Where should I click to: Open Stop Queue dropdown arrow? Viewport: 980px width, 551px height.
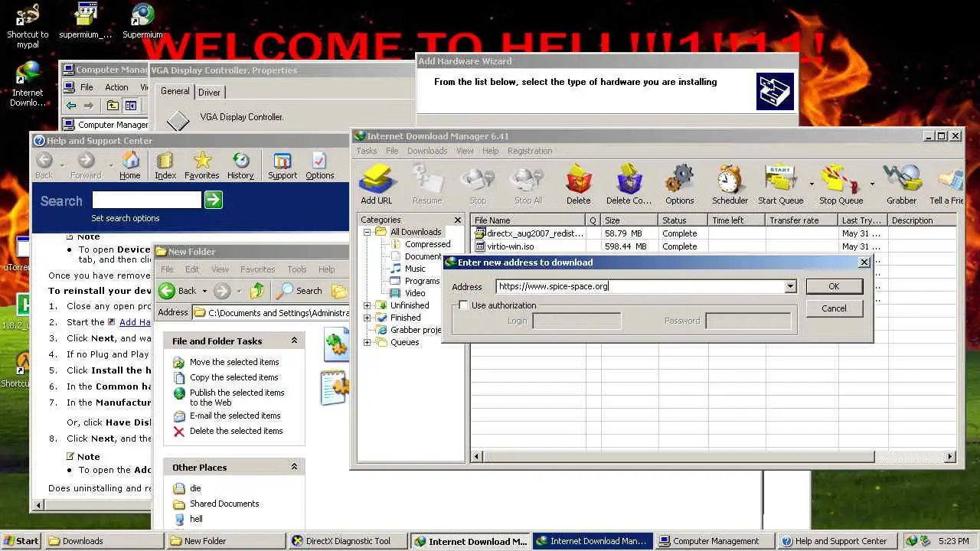click(872, 184)
